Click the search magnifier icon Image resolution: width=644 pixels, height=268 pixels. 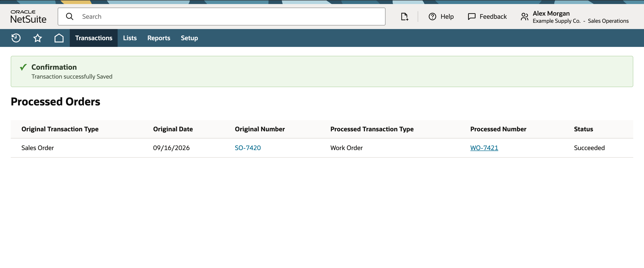pos(70,17)
